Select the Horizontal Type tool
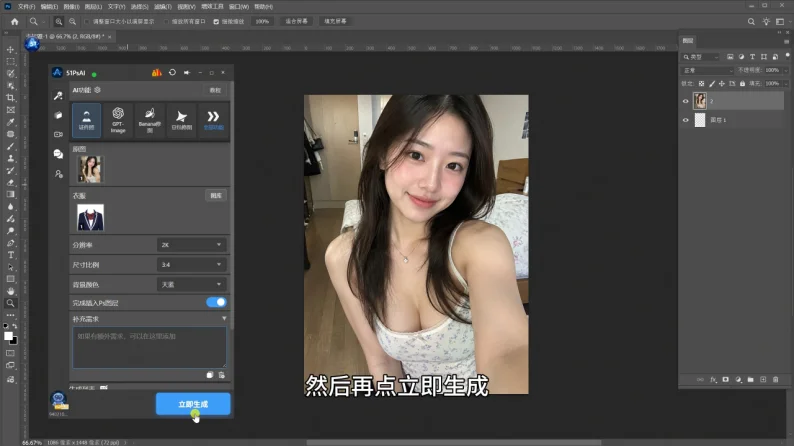This screenshot has height=447, width=794. pyautogui.click(x=10, y=255)
